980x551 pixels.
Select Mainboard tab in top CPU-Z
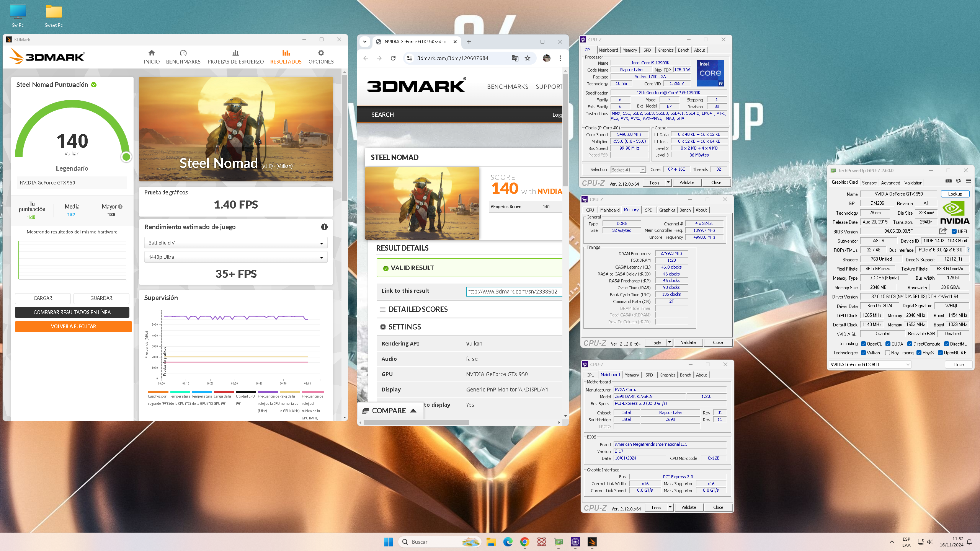point(608,50)
